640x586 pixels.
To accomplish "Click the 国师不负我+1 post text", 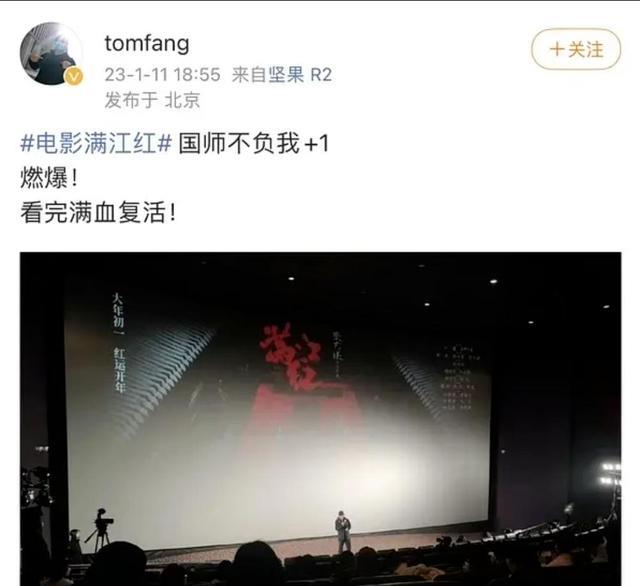I will (x=253, y=143).
